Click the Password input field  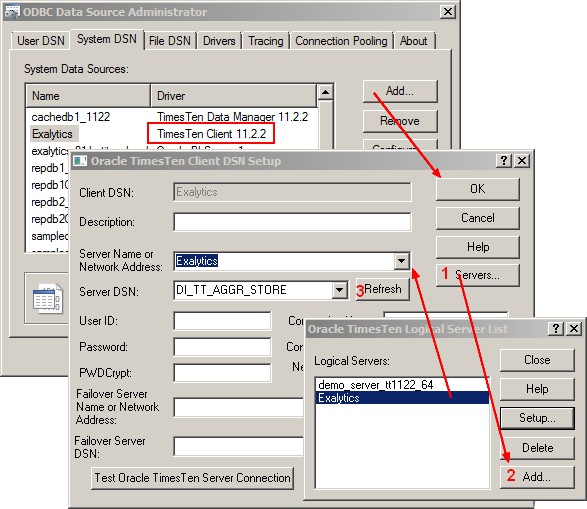click(222, 347)
